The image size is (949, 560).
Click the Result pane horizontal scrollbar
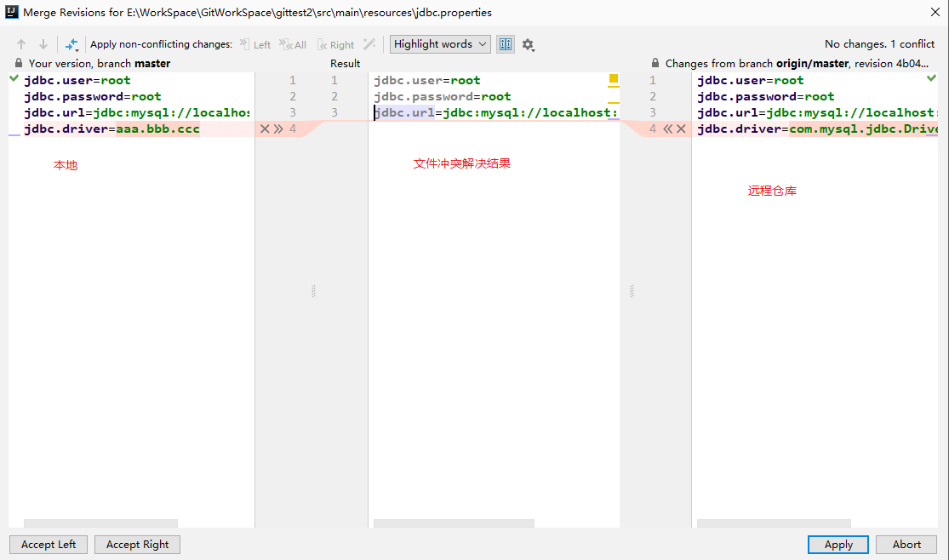[454, 523]
